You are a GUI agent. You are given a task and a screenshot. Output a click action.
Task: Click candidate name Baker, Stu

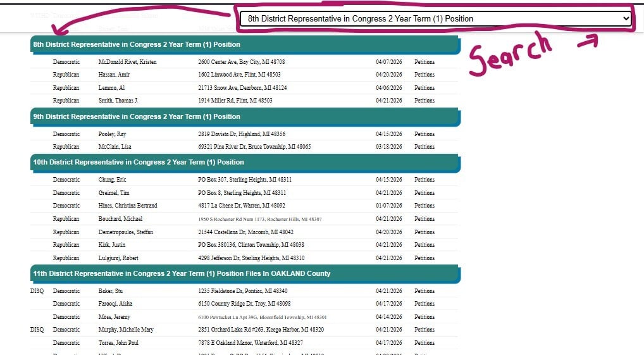[x=111, y=291]
